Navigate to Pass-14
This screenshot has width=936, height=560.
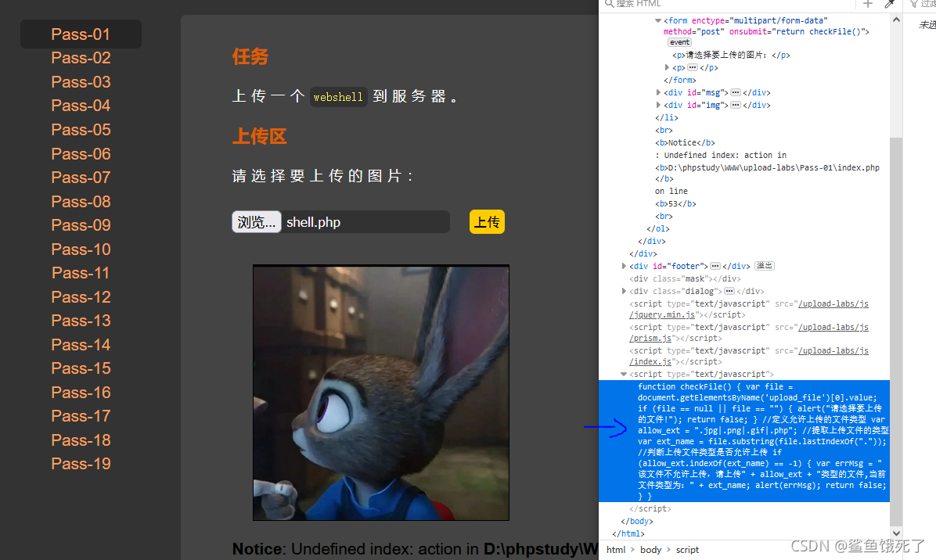click(x=81, y=345)
